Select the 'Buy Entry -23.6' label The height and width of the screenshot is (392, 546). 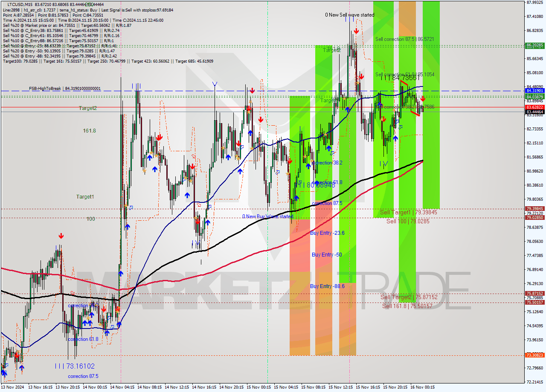[x=327, y=233]
